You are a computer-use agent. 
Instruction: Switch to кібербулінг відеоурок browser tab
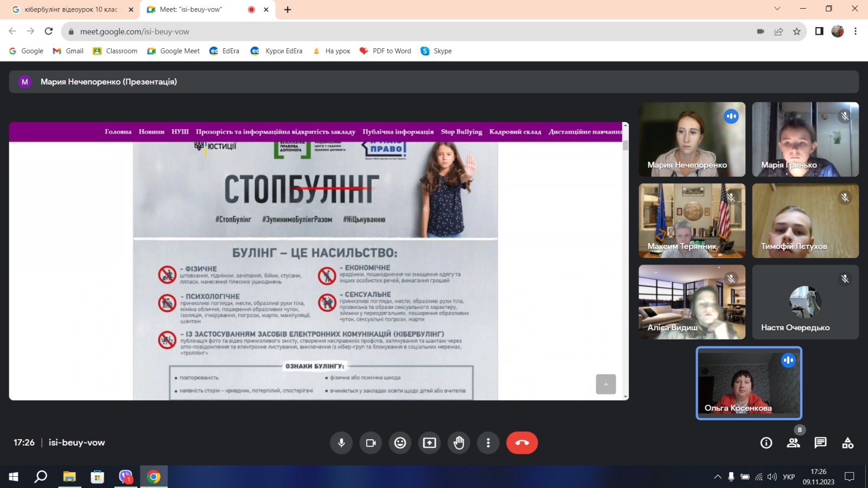click(x=71, y=9)
